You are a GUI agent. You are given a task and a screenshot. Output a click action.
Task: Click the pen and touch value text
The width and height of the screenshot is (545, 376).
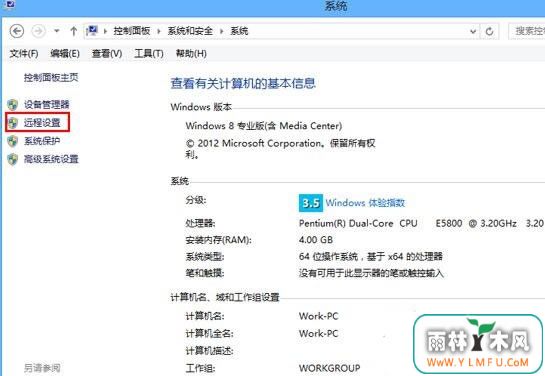tap(371, 273)
